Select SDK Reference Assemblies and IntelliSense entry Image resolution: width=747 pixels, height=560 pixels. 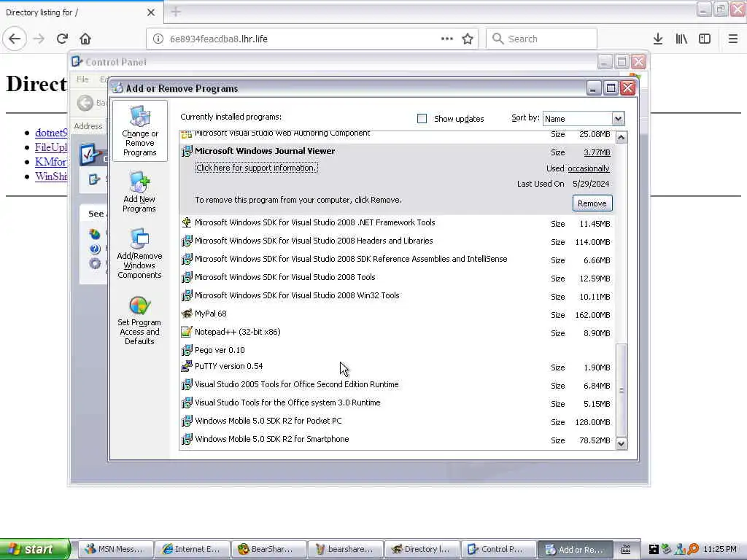tap(396, 260)
